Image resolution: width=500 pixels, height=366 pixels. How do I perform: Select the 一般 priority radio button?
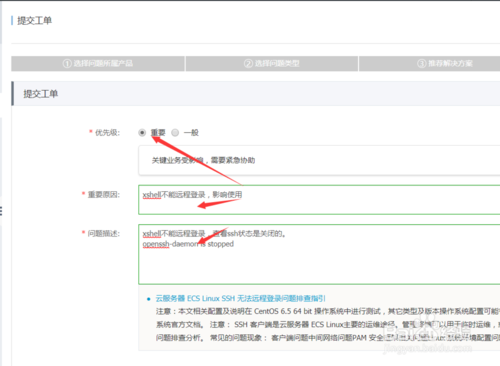pyautogui.click(x=175, y=133)
